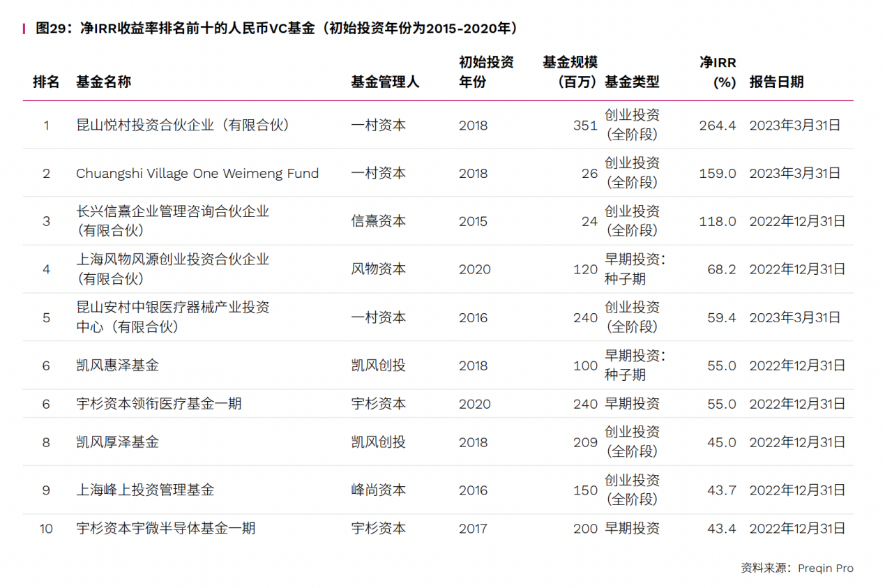
Task: Click manager 风物资本
Action: coord(378,269)
